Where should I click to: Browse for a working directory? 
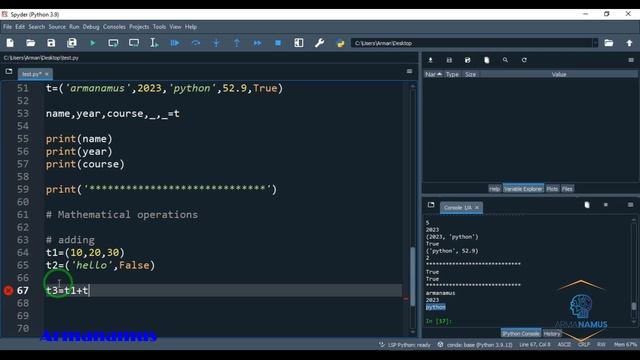[x=609, y=43]
